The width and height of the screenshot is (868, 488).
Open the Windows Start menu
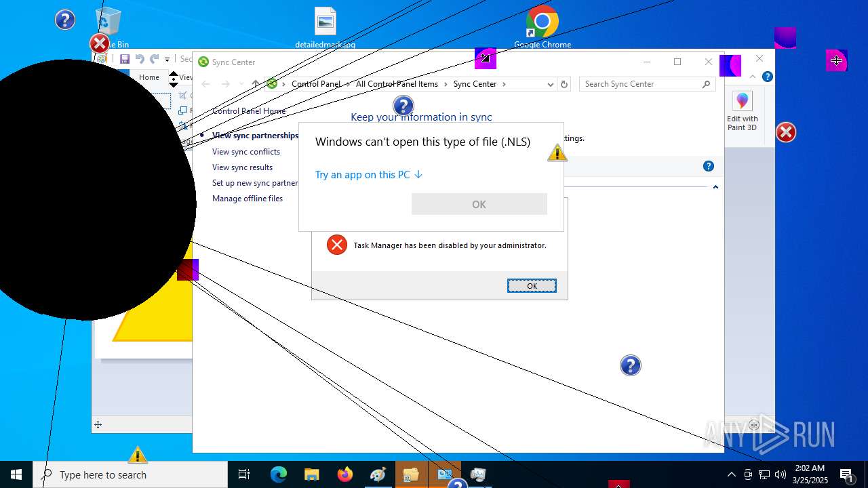coord(16,474)
